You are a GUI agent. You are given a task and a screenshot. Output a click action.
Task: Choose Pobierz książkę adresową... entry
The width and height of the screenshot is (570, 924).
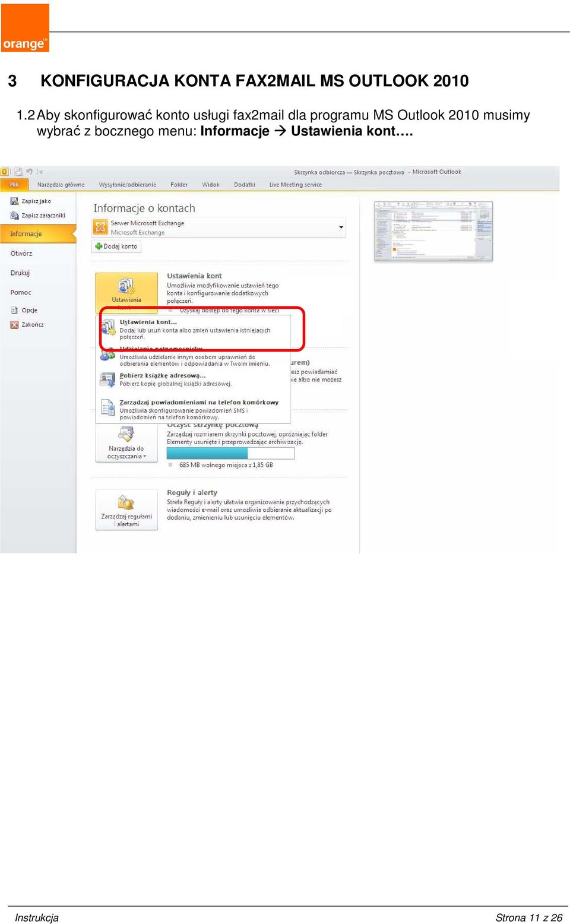194,379
